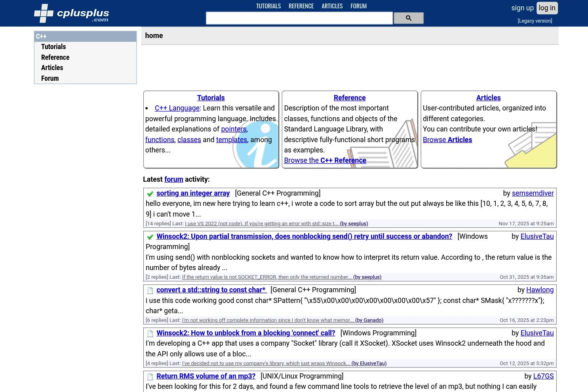Select Articles in the C++ sidebar
The height and width of the screenshot is (392, 588).
(52, 68)
